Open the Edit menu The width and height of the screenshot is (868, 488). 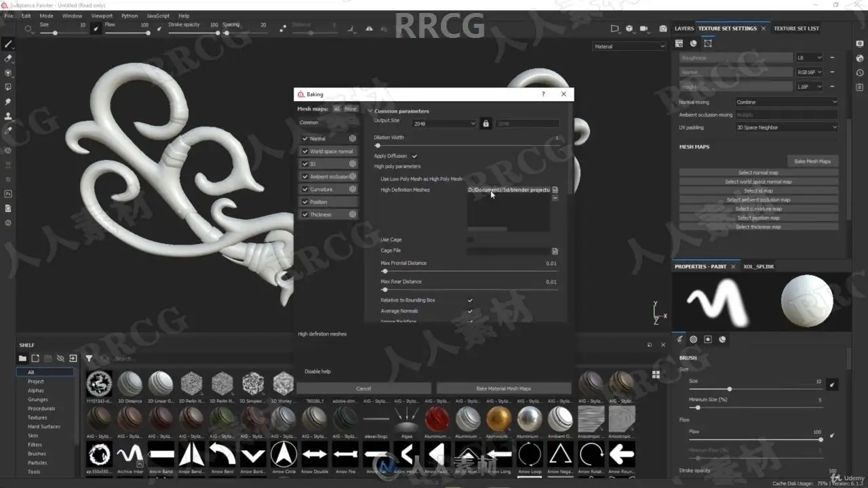[26, 16]
